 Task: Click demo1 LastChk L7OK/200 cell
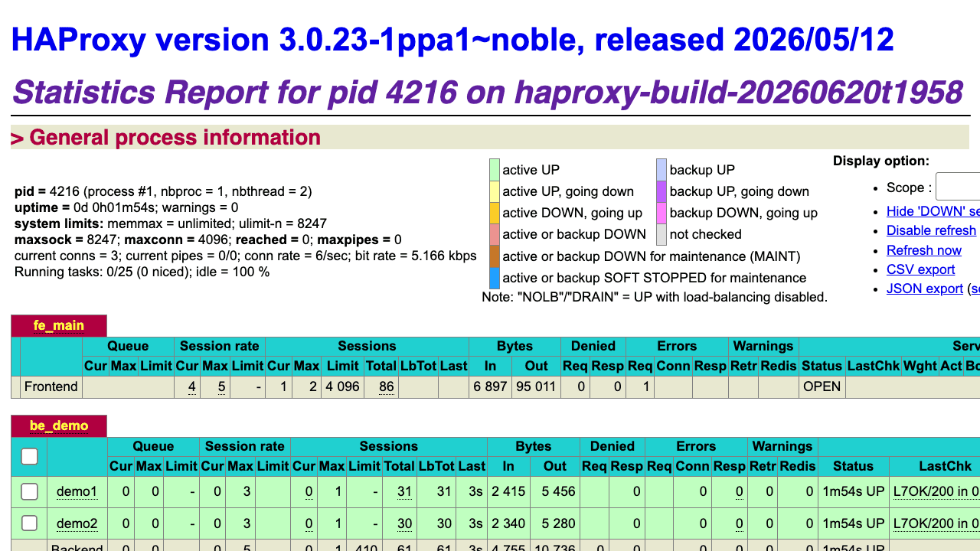tap(936, 492)
